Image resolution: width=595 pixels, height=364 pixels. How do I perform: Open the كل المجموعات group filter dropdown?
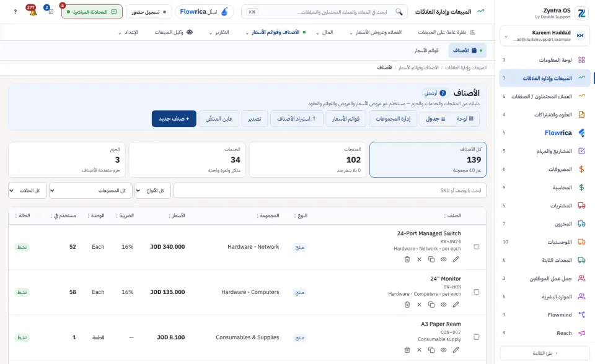[90, 190]
